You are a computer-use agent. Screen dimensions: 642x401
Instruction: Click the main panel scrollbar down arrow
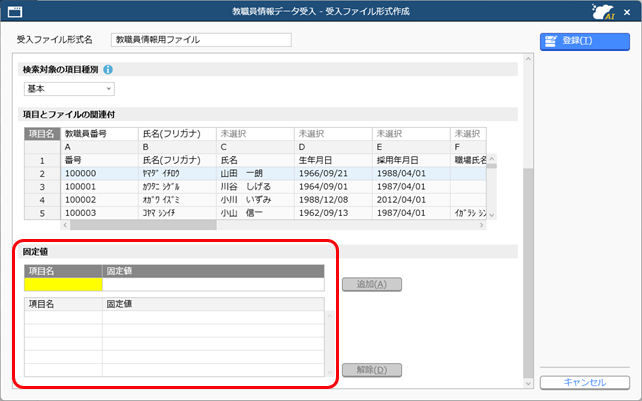(x=528, y=383)
